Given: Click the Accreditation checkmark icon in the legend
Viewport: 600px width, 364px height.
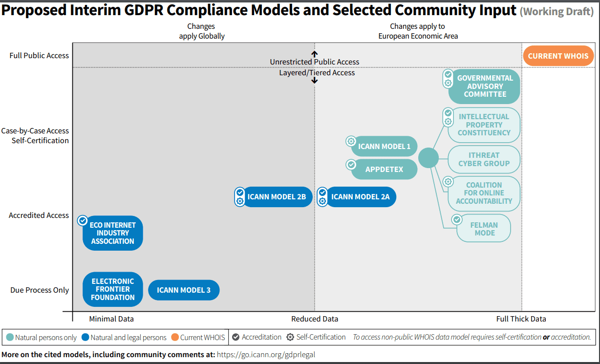Looking at the screenshot, I should point(236,337).
